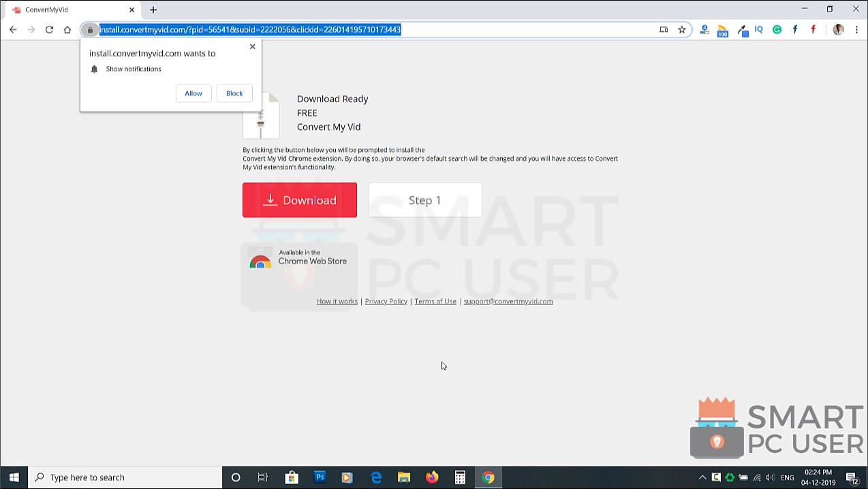Open Photoshop from the taskbar
This screenshot has width=868, height=489.
320,477
